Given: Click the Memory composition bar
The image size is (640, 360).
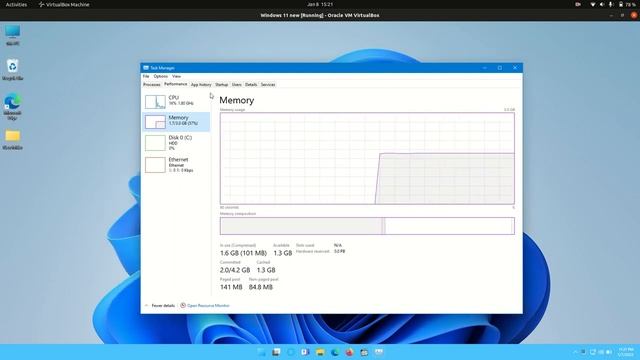Looking at the screenshot, I should [367, 226].
